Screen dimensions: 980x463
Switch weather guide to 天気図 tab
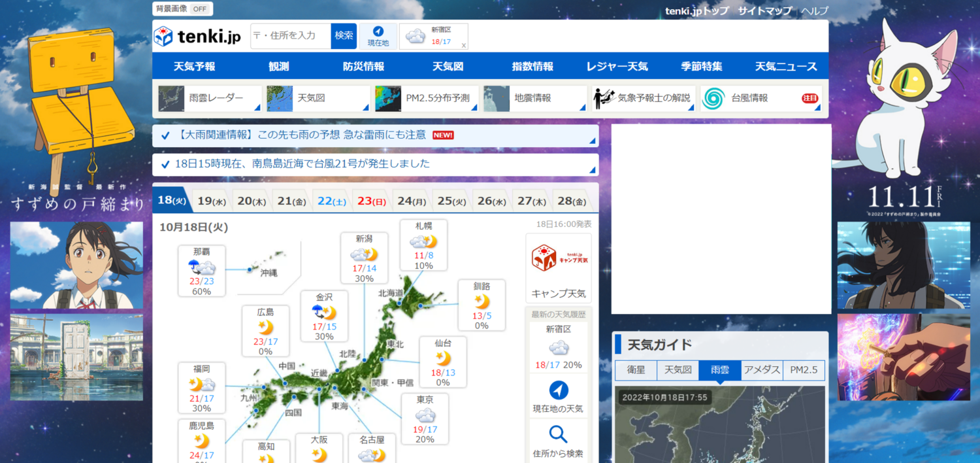tap(678, 370)
